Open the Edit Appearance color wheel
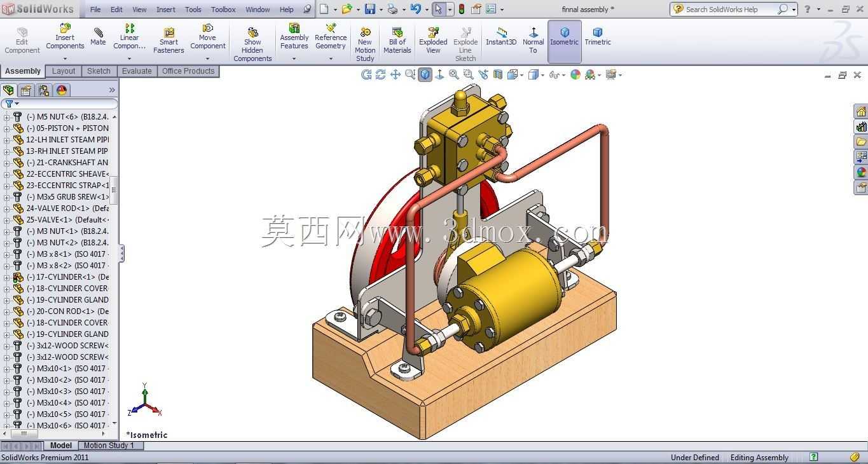Viewport: 868px width, 464px height. click(575, 74)
